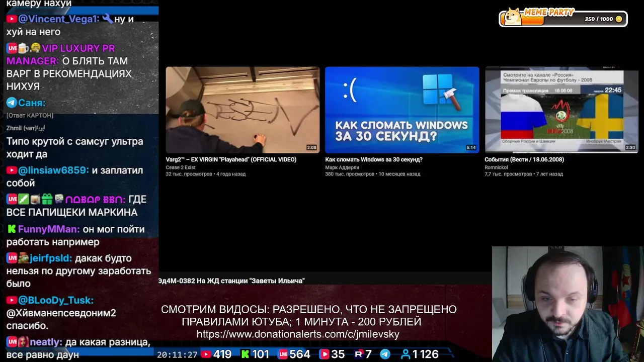Viewport: 644px width, 362px height.
Task: Click the Telegram icon in the stats bar
Action: click(385, 354)
